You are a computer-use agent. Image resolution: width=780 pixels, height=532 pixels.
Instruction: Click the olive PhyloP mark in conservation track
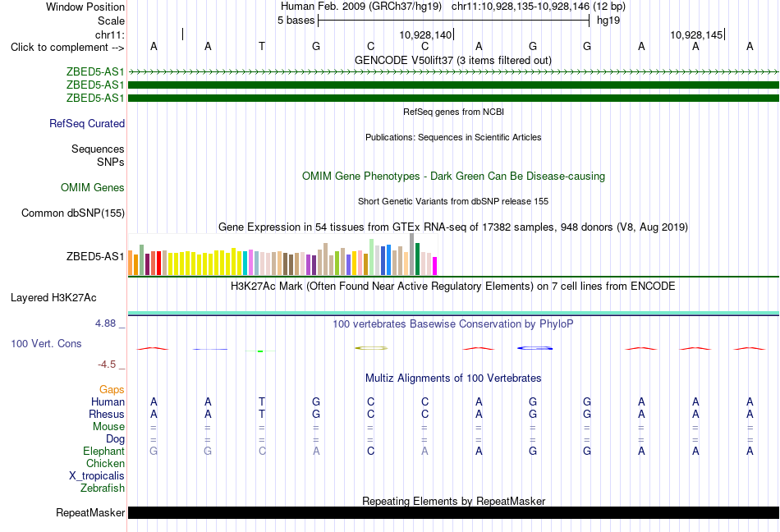point(371,348)
